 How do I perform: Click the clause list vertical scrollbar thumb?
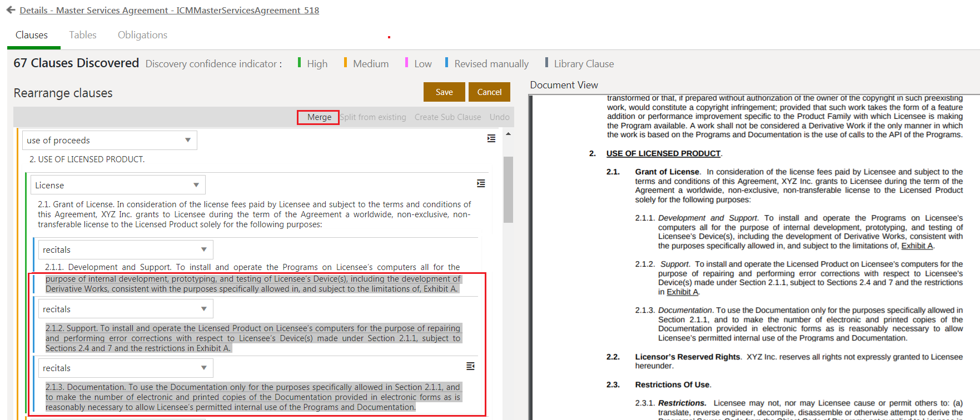coord(508,189)
